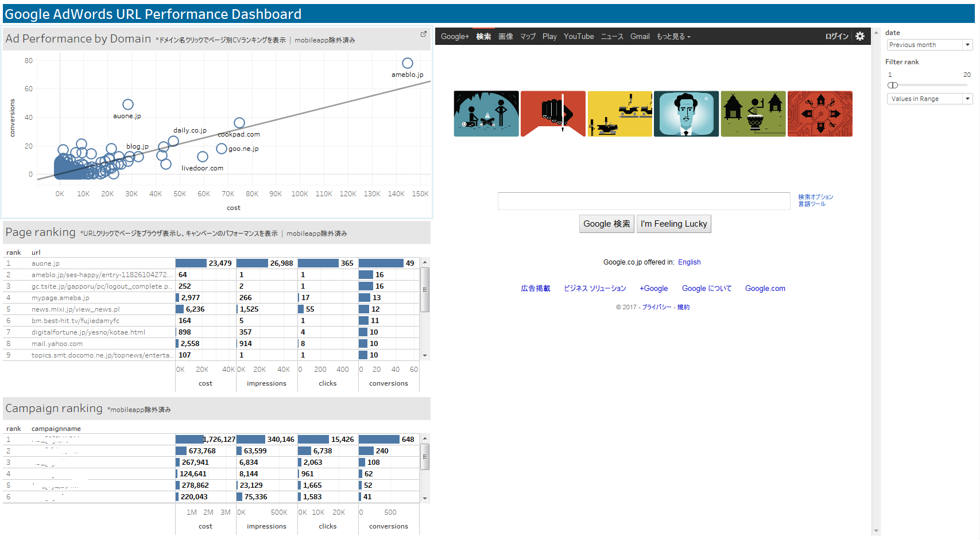
Task: Click the 23,479 cost bar for auone.jp
Action: (x=191, y=263)
